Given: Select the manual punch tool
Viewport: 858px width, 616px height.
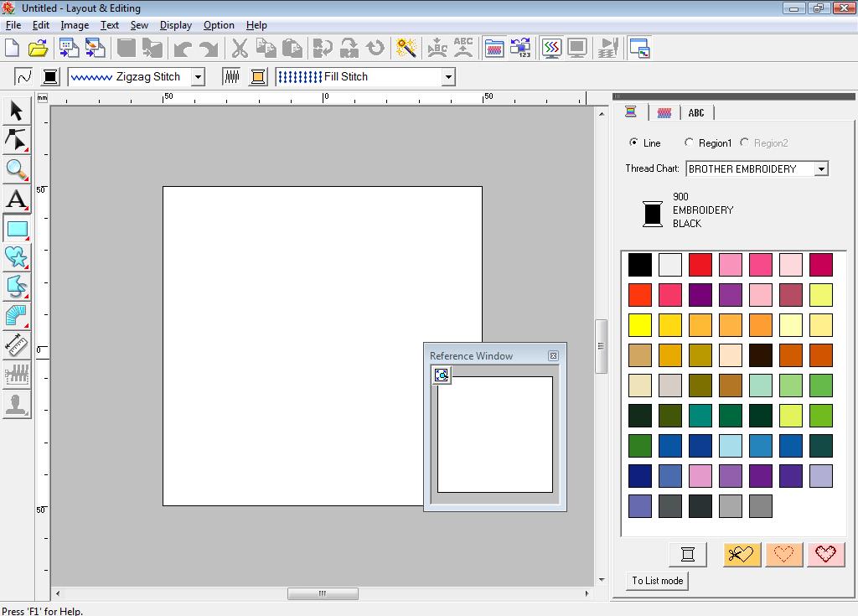Looking at the screenshot, I should pos(17,317).
